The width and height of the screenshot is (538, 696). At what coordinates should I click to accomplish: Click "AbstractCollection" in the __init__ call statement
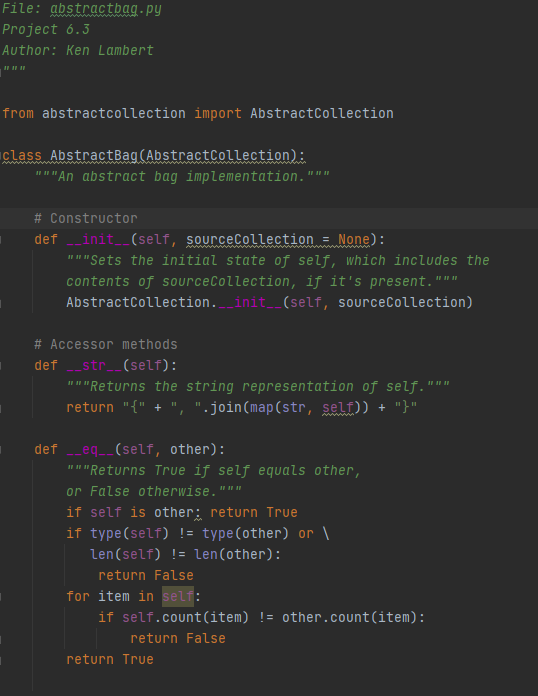pyautogui.click(x=138, y=302)
